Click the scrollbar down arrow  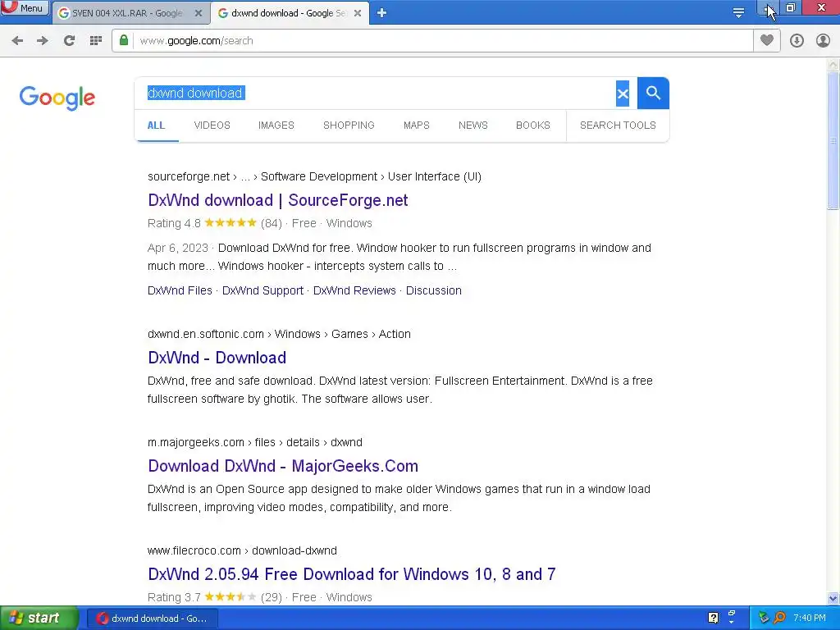coord(833,598)
